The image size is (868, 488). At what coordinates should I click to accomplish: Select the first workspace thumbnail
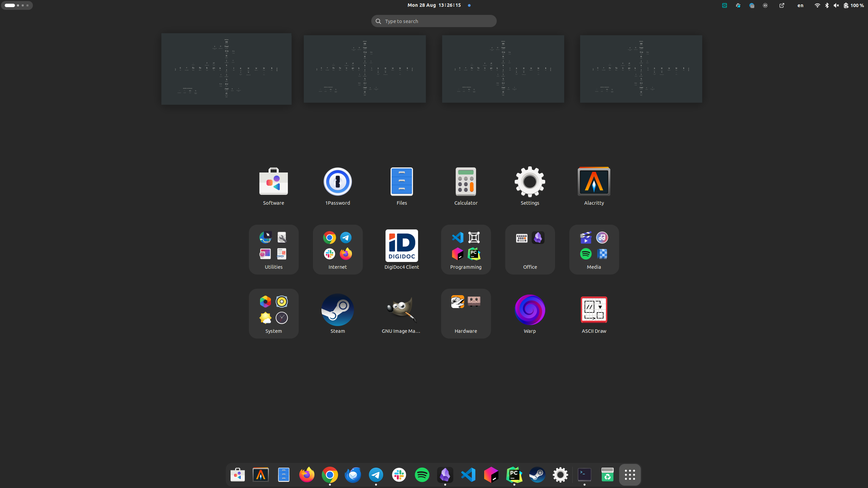pos(226,69)
